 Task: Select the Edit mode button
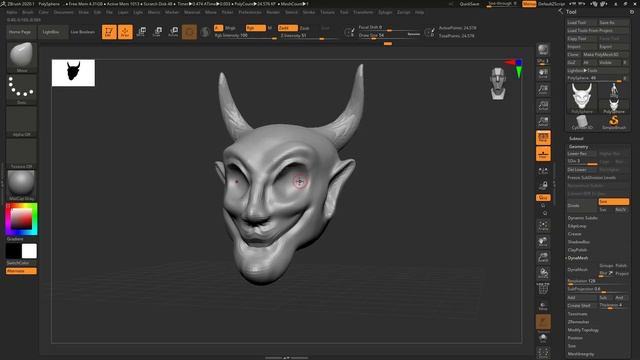pos(109,32)
